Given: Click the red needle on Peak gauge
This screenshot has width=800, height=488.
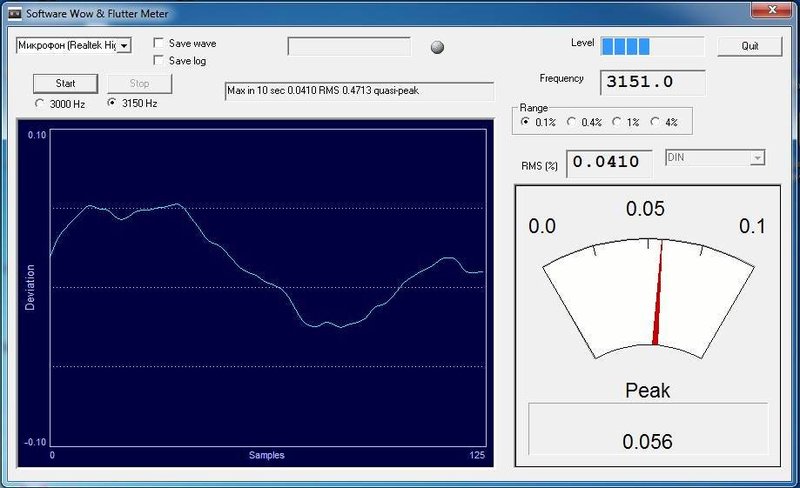Looking at the screenshot, I should 658,294.
